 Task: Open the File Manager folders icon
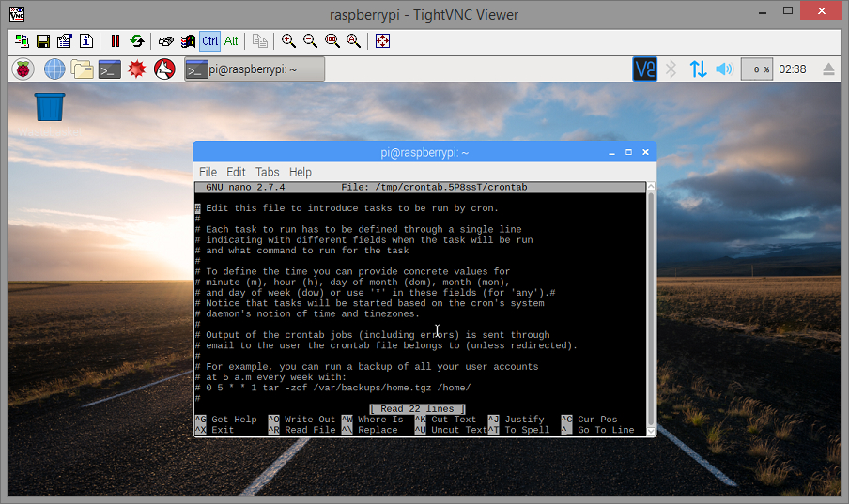tap(82, 69)
